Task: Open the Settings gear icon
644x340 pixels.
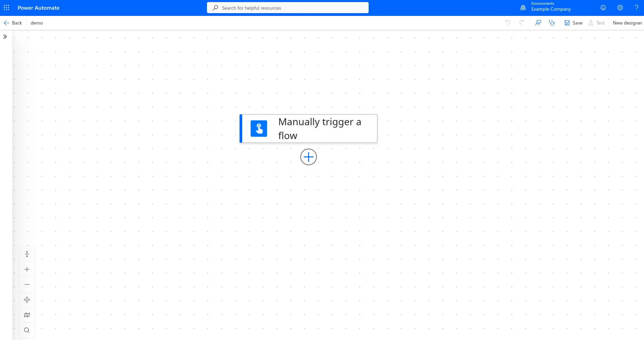Action: click(x=620, y=7)
